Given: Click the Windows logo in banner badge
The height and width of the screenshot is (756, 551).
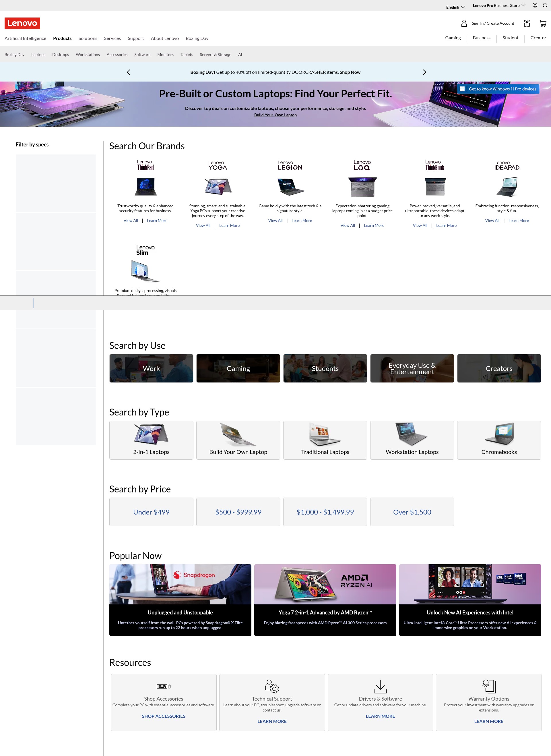Looking at the screenshot, I should [462, 89].
